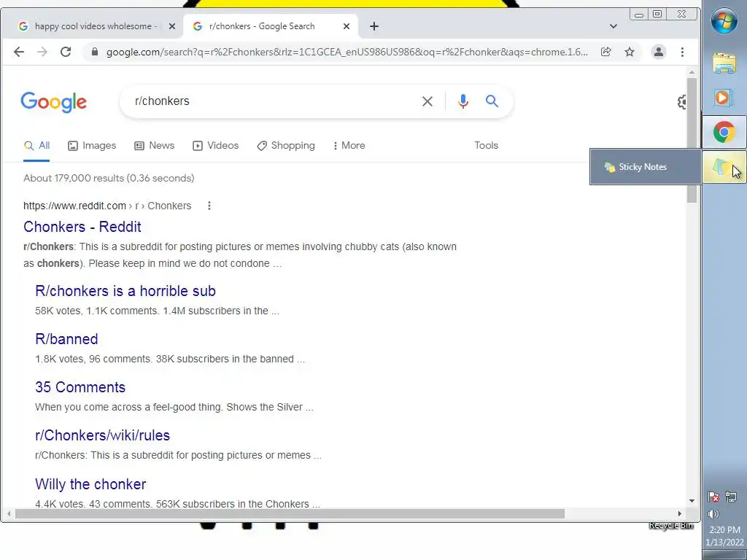
Task: Open volume speaker tray icon
Action: pos(713,514)
